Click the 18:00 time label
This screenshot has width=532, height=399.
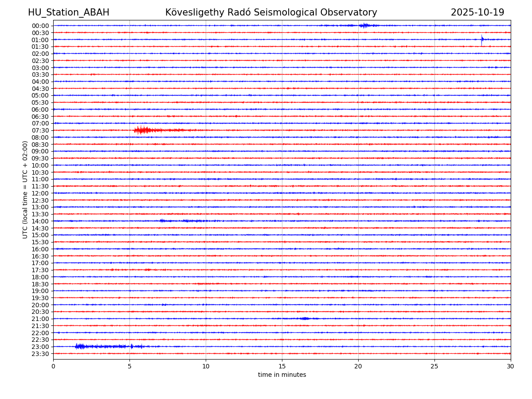pos(40,277)
